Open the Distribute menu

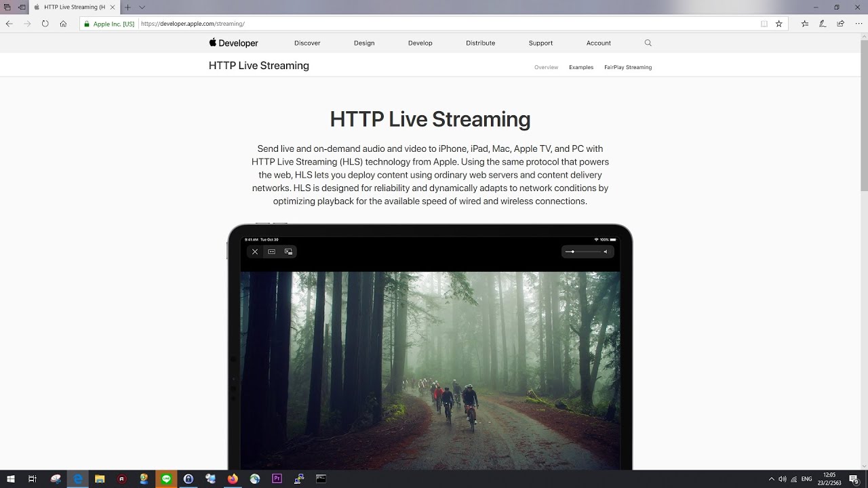tap(481, 43)
